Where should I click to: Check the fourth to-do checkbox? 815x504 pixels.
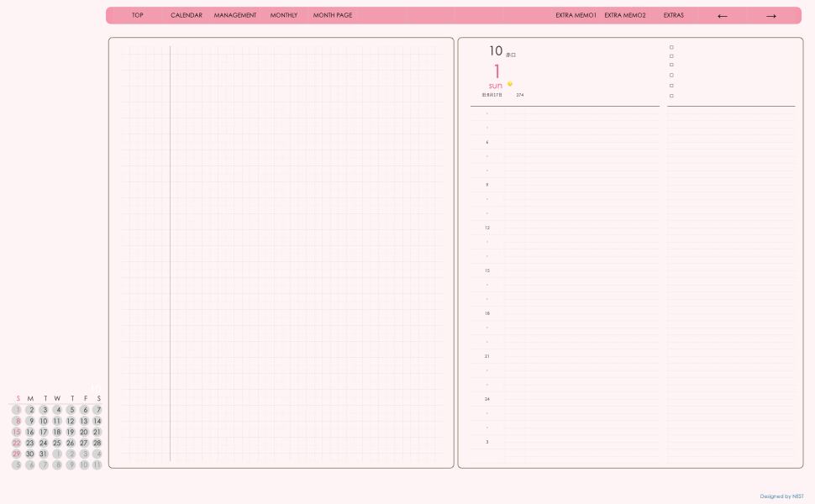pyautogui.click(x=671, y=76)
